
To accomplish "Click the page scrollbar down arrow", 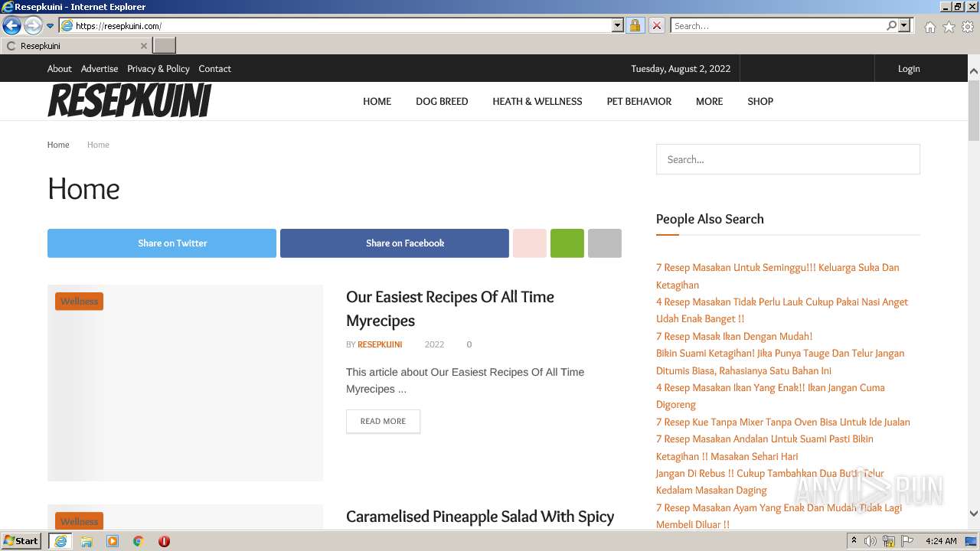I will (973, 514).
